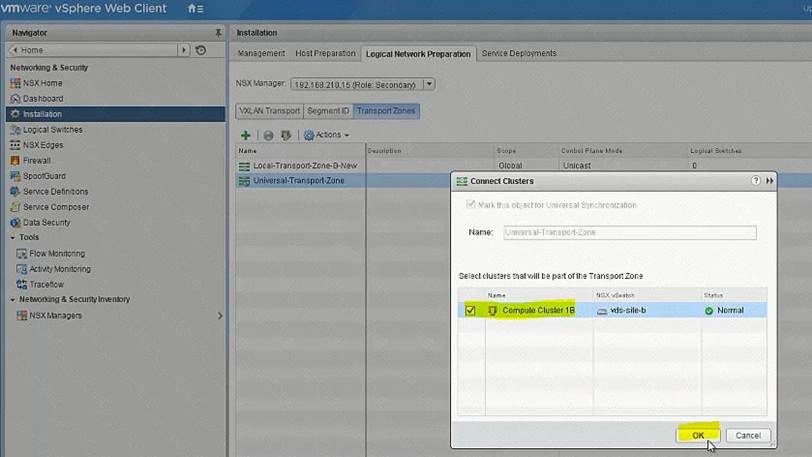The width and height of the screenshot is (812, 457).
Task: Collapse the Tools section in the navigator
Action: (12, 238)
